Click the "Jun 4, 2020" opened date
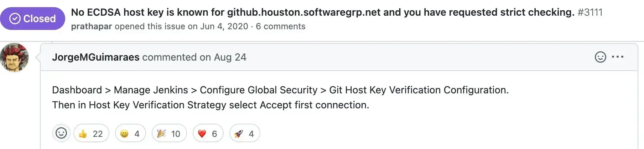The height and width of the screenshot is (149, 644). (x=224, y=26)
